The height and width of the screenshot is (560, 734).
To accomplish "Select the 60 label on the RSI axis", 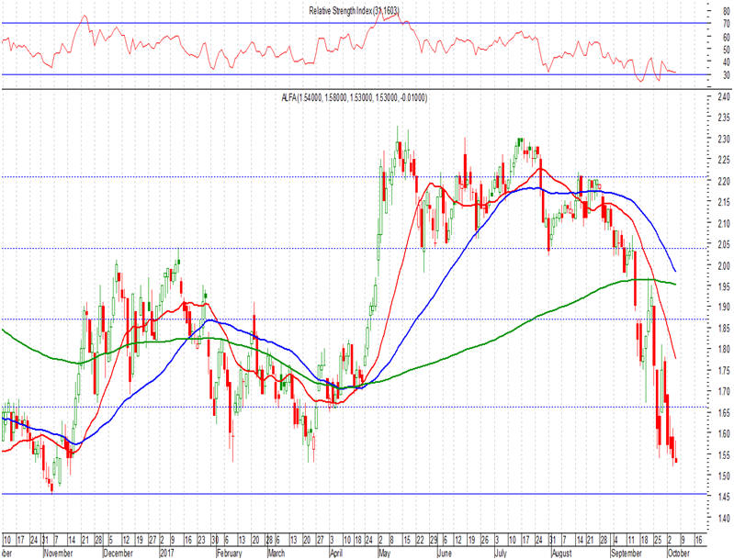I will [726, 37].
